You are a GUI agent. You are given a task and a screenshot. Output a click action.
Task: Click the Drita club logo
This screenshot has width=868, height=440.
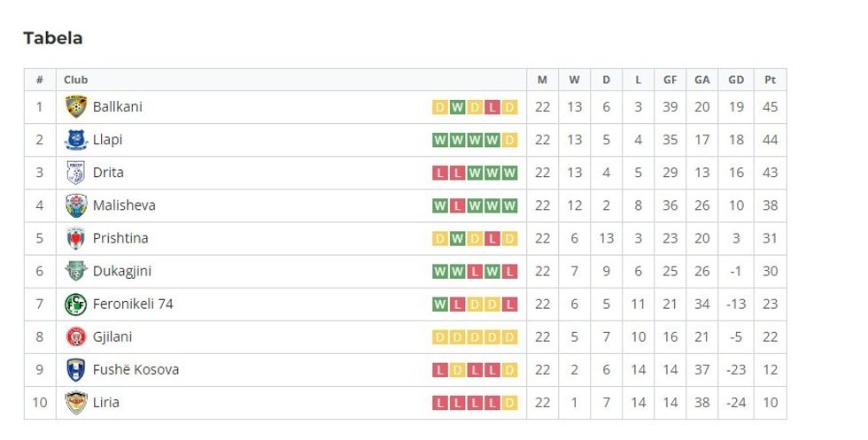76,173
